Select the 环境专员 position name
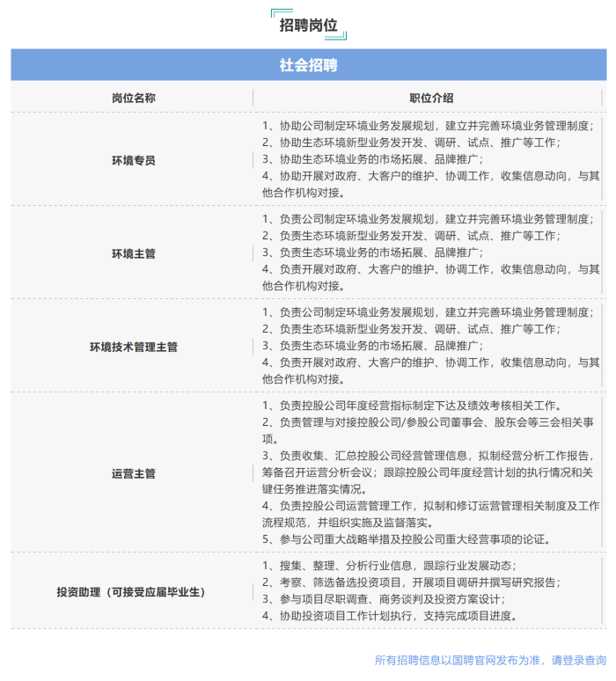This screenshot has width=616, height=681. pyautogui.click(x=134, y=161)
